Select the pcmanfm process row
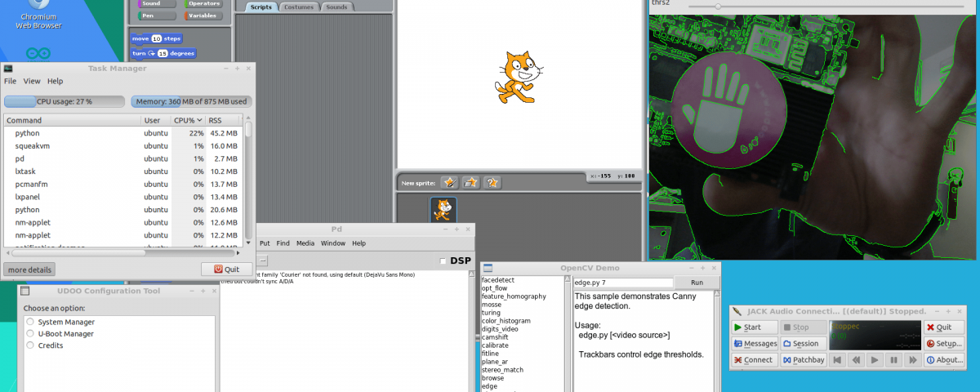 click(x=123, y=184)
